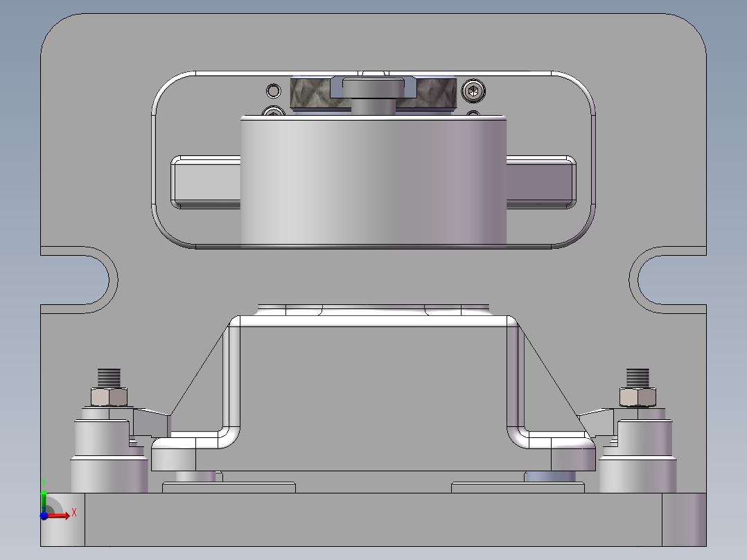This screenshot has height=560, width=747.
Task: Click the blue Z axis dot of the triad
Action: click(x=44, y=516)
